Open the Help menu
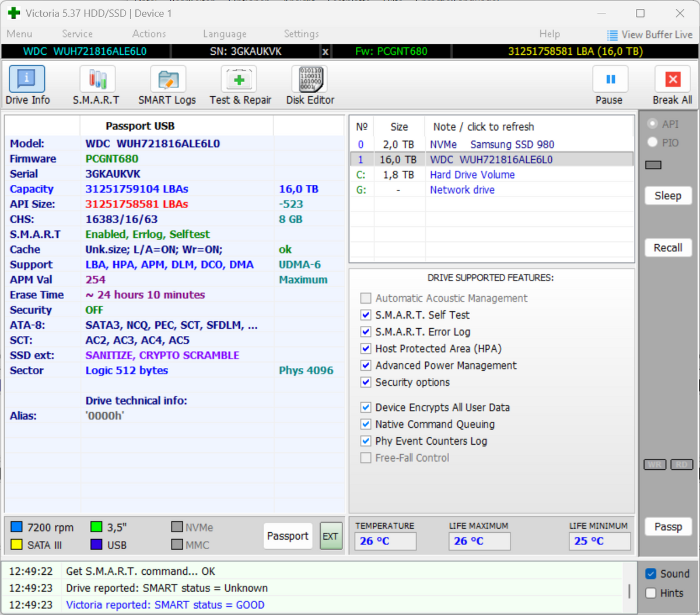This screenshot has height=615, width=700. (549, 34)
